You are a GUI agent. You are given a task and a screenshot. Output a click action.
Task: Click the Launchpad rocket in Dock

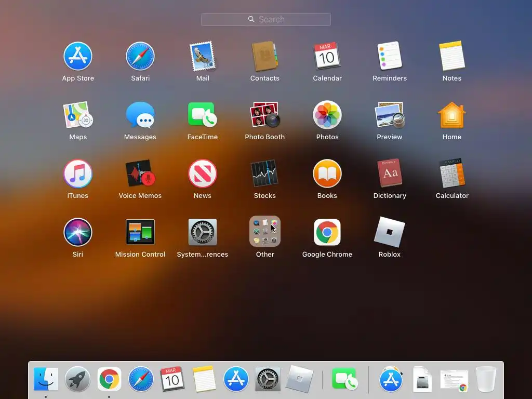point(77,379)
